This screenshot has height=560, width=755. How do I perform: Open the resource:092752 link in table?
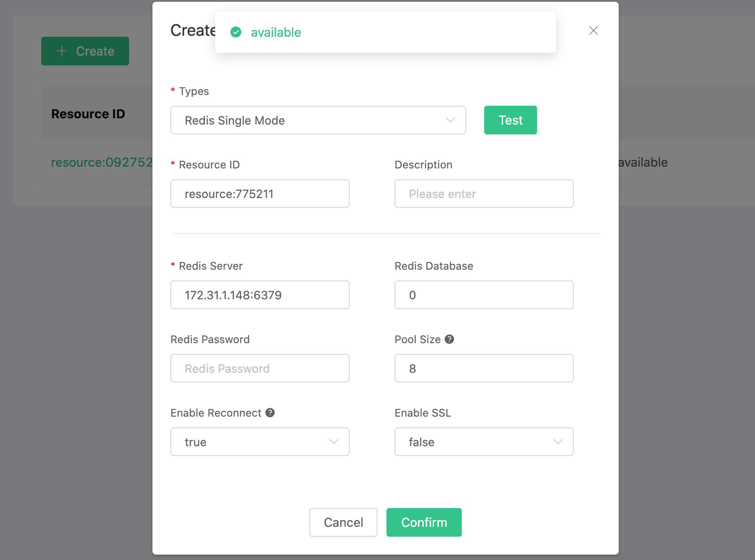tap(102, 162)
